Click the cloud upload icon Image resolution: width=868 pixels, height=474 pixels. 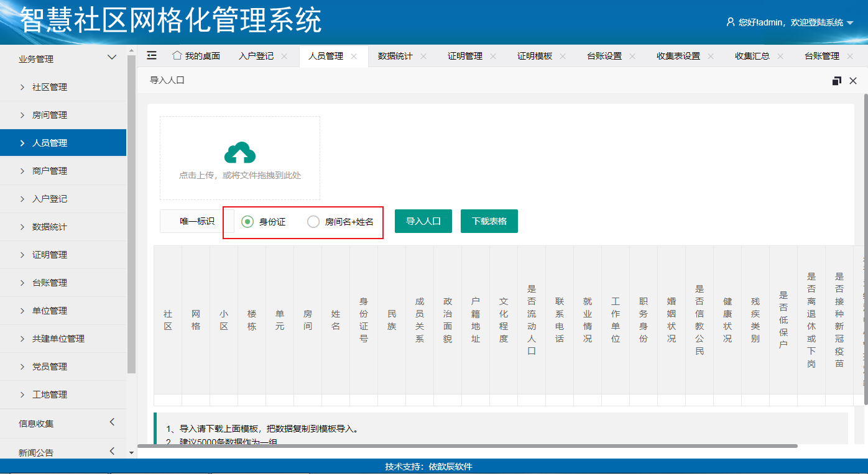(240, 152)
